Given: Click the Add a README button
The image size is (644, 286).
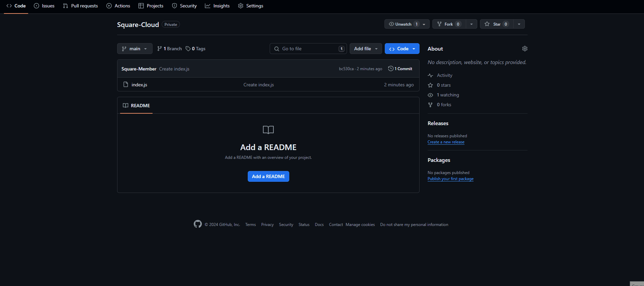Looking at the screenshot, I should pyautogui.click(x=268, y=176).
